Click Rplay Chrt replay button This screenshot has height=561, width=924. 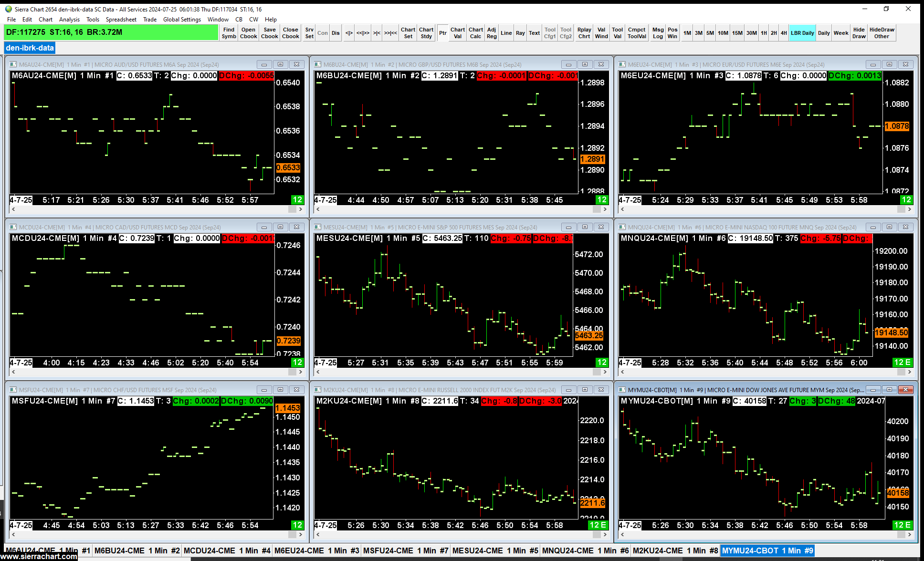pyautogui.click(x=584, y=33)
